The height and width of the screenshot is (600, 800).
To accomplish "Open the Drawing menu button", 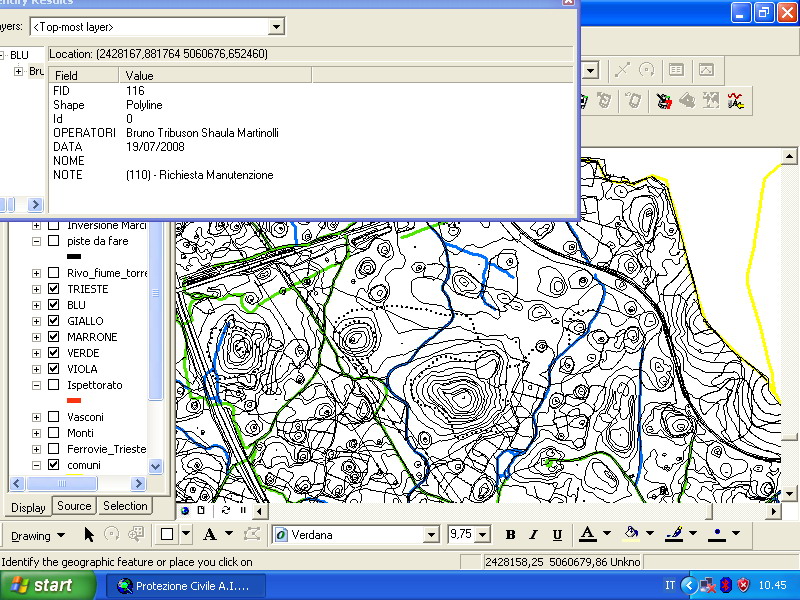I will point(37,535).
